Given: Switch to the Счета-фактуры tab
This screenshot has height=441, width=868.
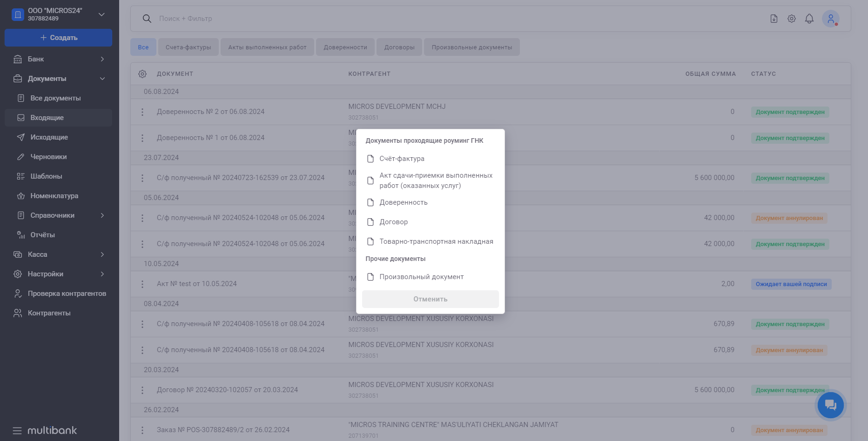Looking at the screenshot, I should (x=188, y=47).
